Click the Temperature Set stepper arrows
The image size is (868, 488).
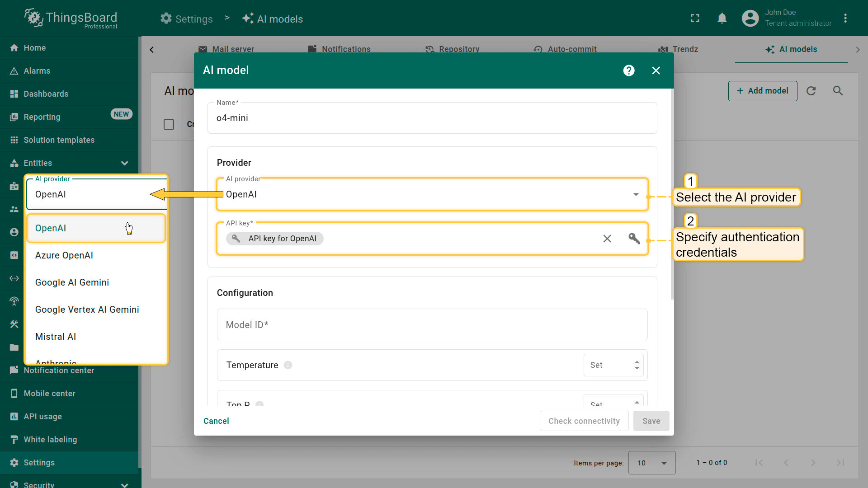coord(637,365)
